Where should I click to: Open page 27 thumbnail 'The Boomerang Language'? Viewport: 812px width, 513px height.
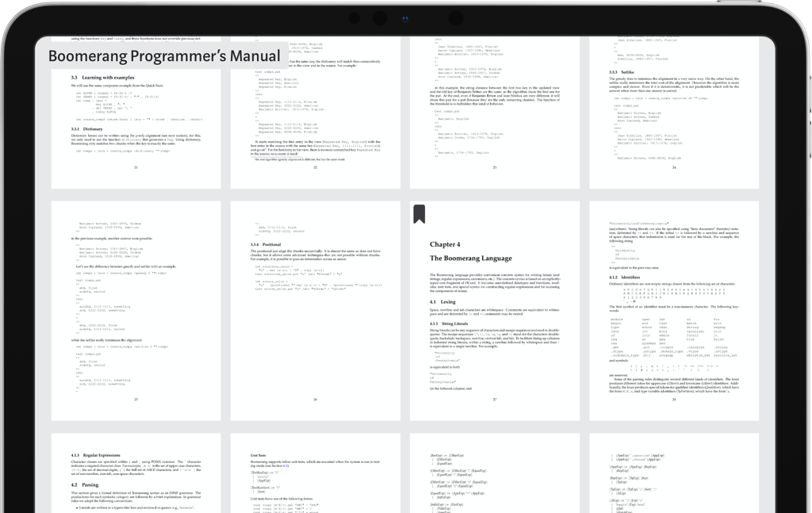[495, 311]
